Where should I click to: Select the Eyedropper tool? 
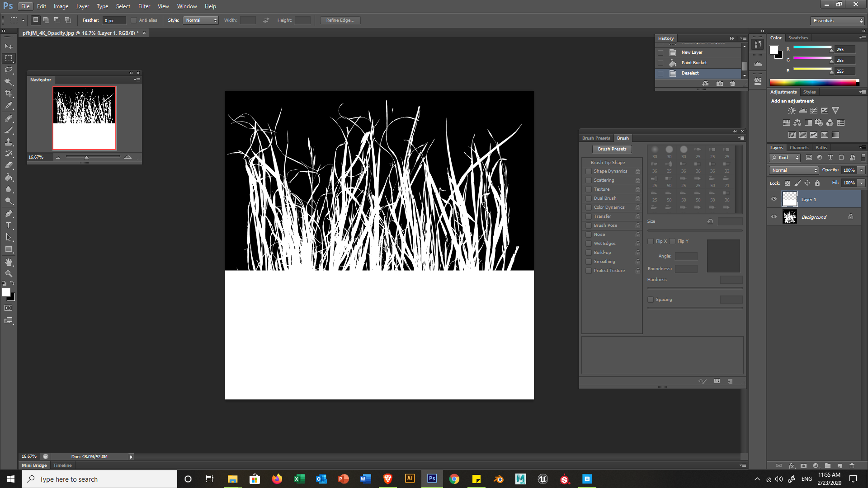click(x=9, y=106)
